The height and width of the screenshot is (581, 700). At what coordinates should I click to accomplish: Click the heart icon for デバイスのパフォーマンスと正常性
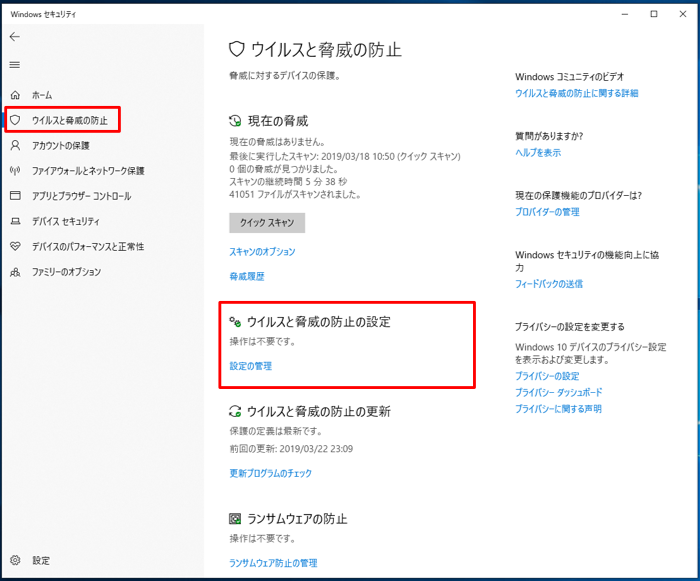[x=15, y=246]
